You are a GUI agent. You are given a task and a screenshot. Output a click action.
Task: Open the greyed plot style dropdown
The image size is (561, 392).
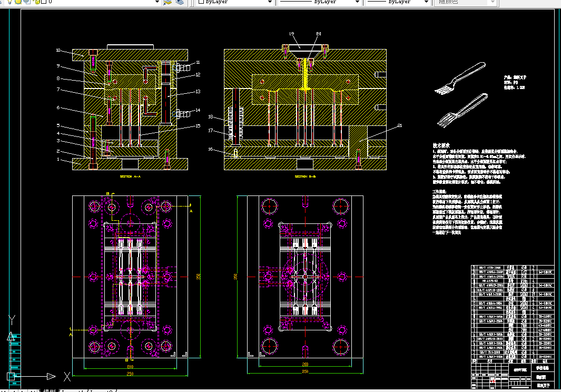(493, 2)
